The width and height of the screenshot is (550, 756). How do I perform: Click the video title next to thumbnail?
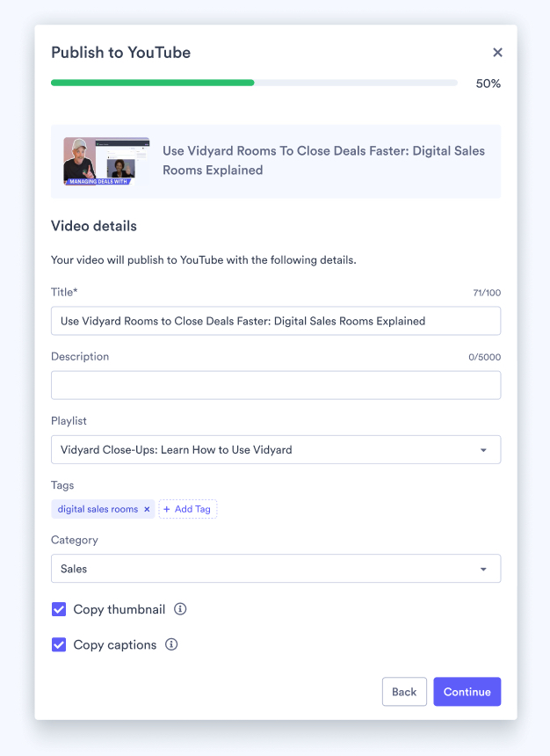[323, 161]
